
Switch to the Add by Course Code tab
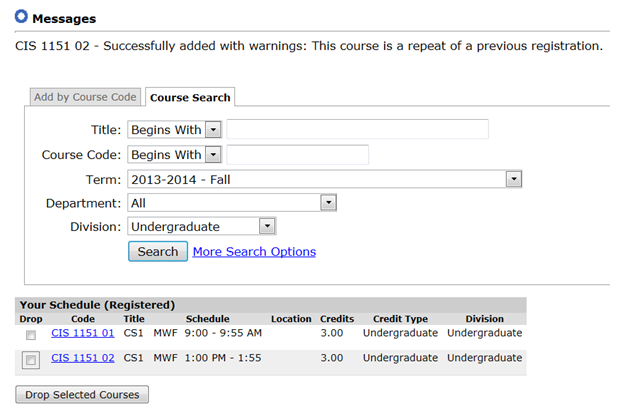click(84, 97)
